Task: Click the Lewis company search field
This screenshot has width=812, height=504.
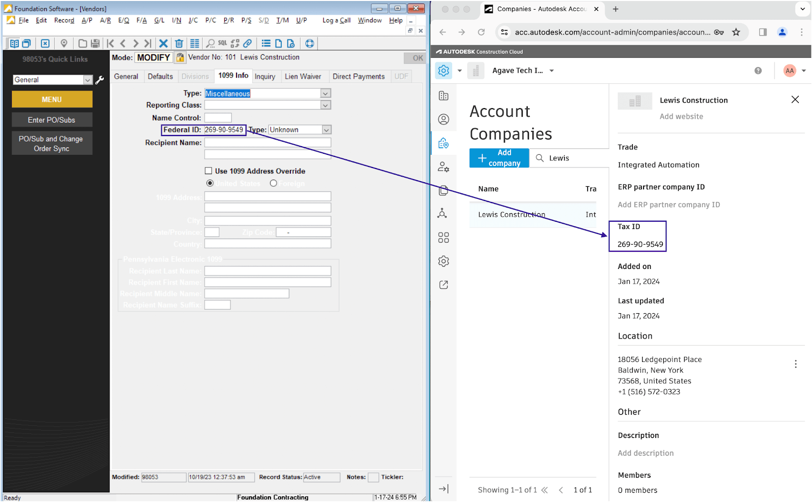Action: tap(569, 158)
